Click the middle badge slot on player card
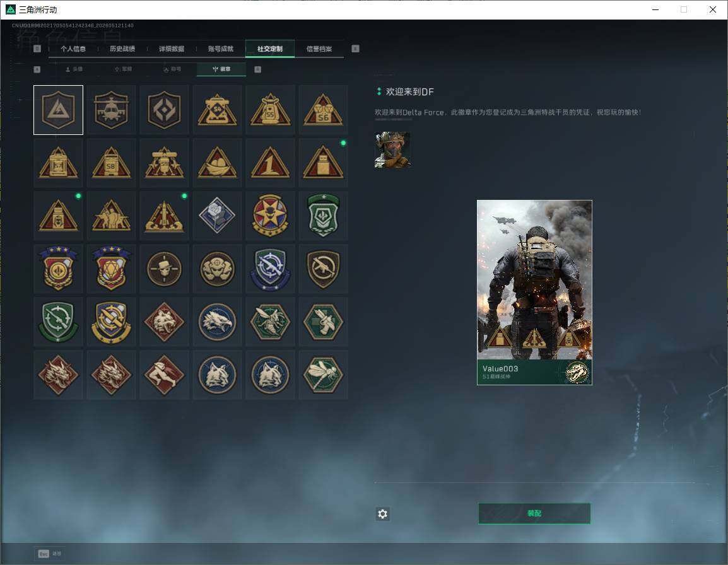The image size is (728, 565). click(x=534, y=338)
